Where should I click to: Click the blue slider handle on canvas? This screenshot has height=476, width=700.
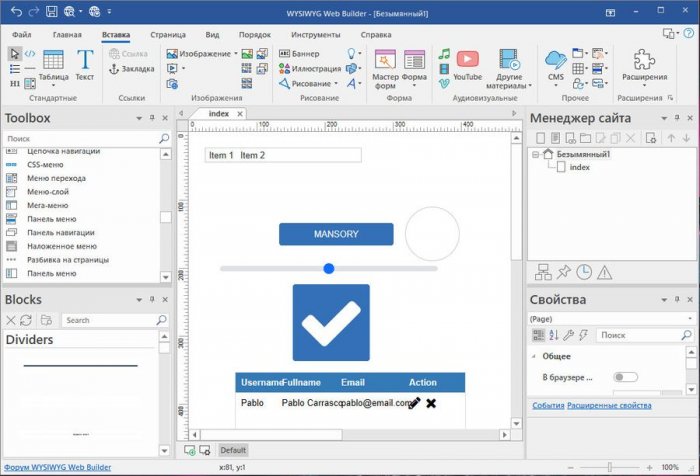coord(329,268)
